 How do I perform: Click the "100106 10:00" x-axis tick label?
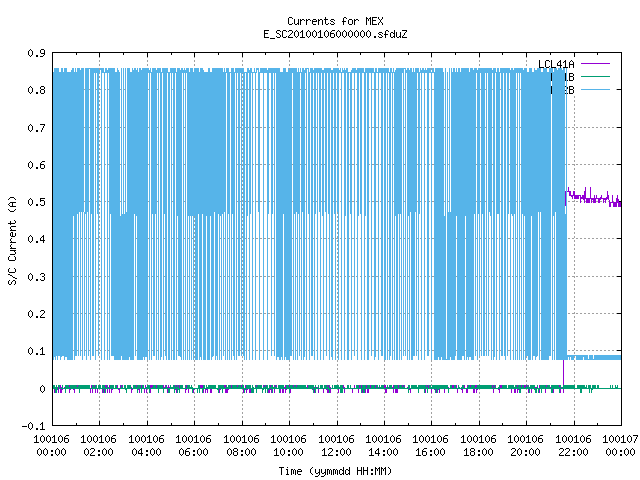[289, 446]
